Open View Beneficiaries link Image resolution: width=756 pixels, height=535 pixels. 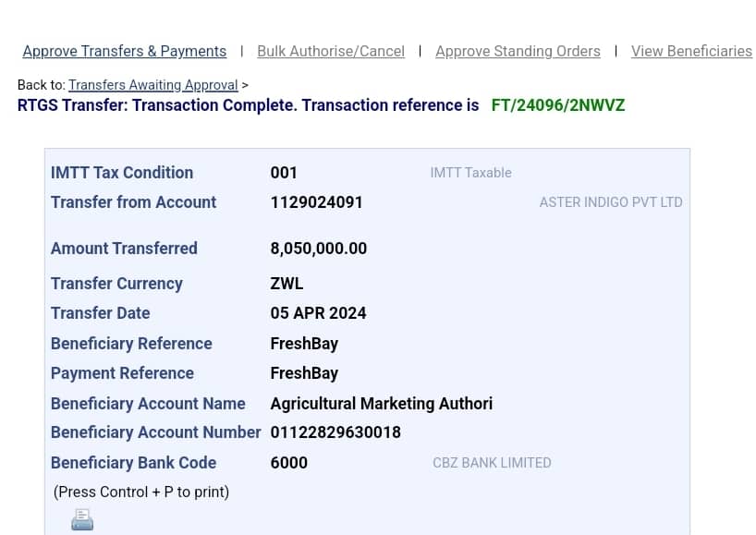[x=691, y=51]
